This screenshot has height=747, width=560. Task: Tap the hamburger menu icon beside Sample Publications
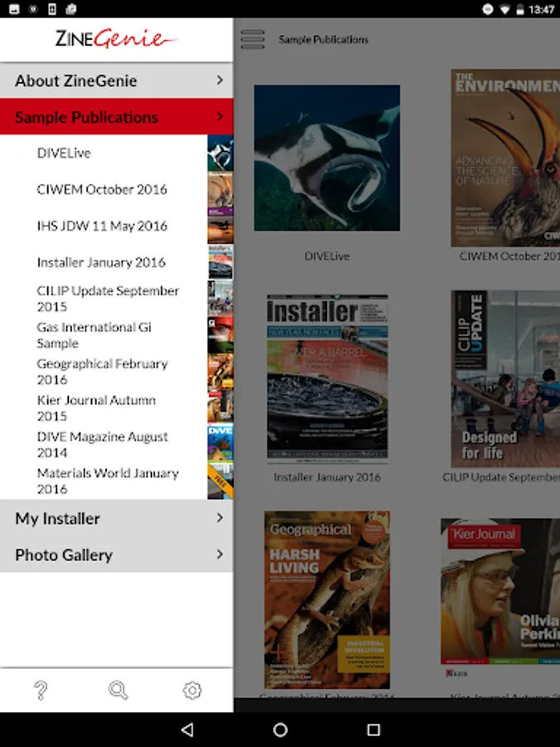tap(252, 40)
